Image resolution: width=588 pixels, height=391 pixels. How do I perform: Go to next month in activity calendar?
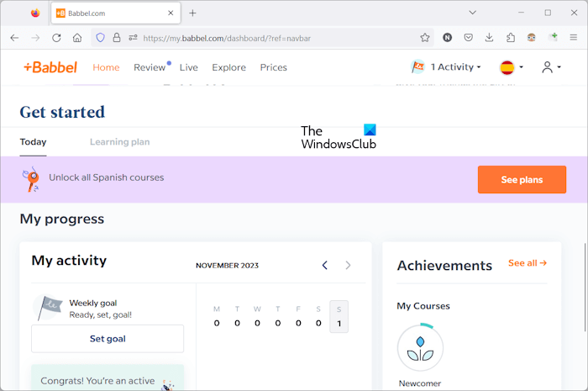(348, 266)
